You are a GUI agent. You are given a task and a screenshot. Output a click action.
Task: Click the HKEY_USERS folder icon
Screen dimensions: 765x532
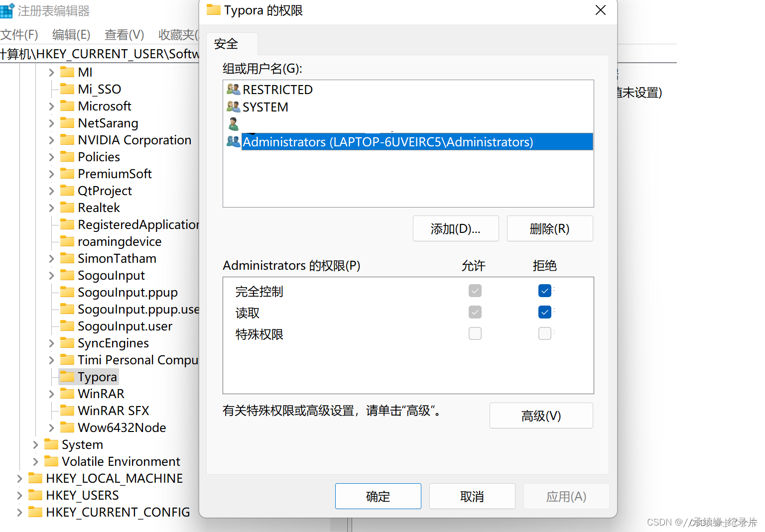(35, 495)
